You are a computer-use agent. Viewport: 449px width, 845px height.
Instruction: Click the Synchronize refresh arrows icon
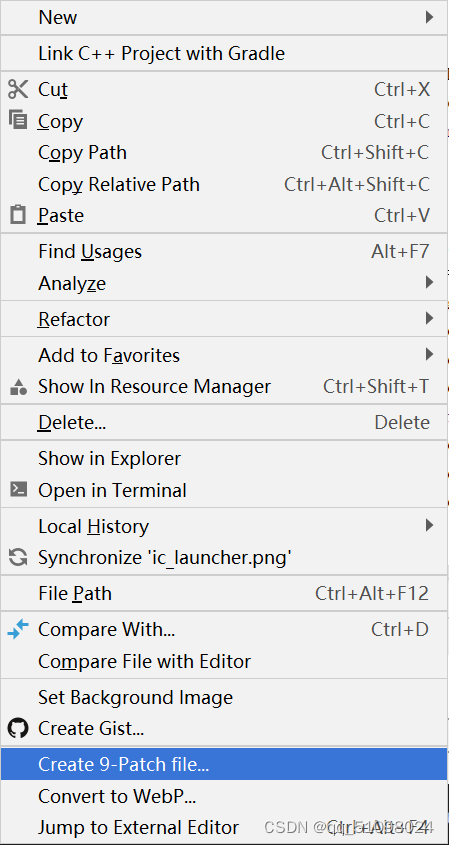click(18, 557)
